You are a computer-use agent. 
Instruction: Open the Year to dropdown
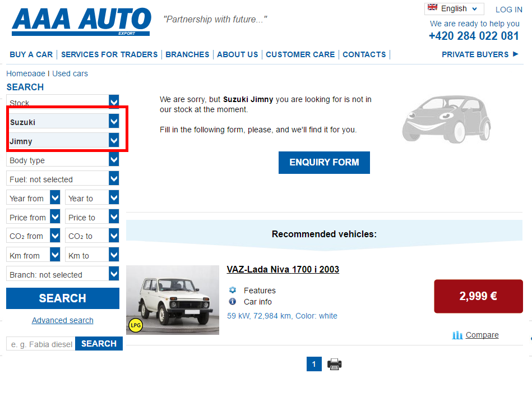[x=92, y=198]
